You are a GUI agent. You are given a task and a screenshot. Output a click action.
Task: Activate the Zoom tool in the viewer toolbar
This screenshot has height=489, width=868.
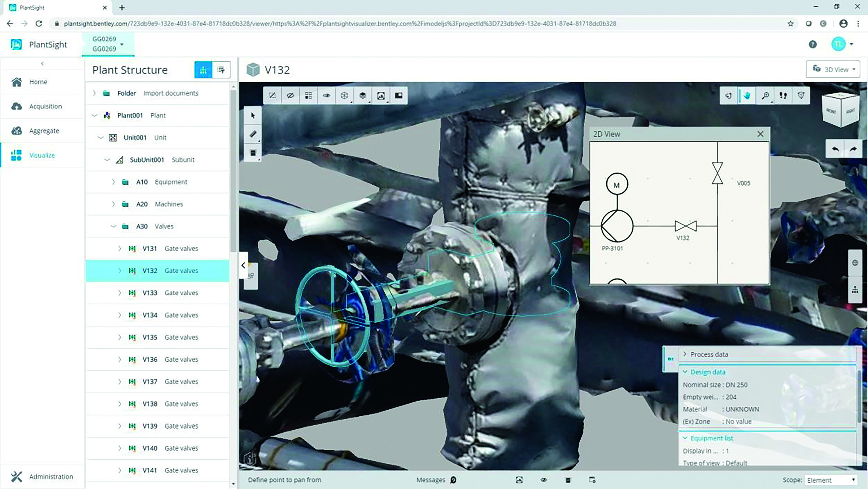click(765, 95)
